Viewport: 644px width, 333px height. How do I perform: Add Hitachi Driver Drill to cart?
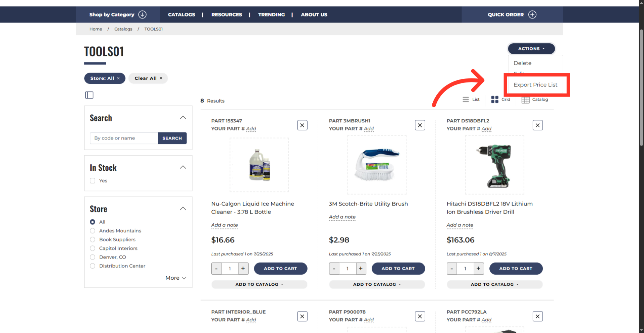[x=516, y=268]
